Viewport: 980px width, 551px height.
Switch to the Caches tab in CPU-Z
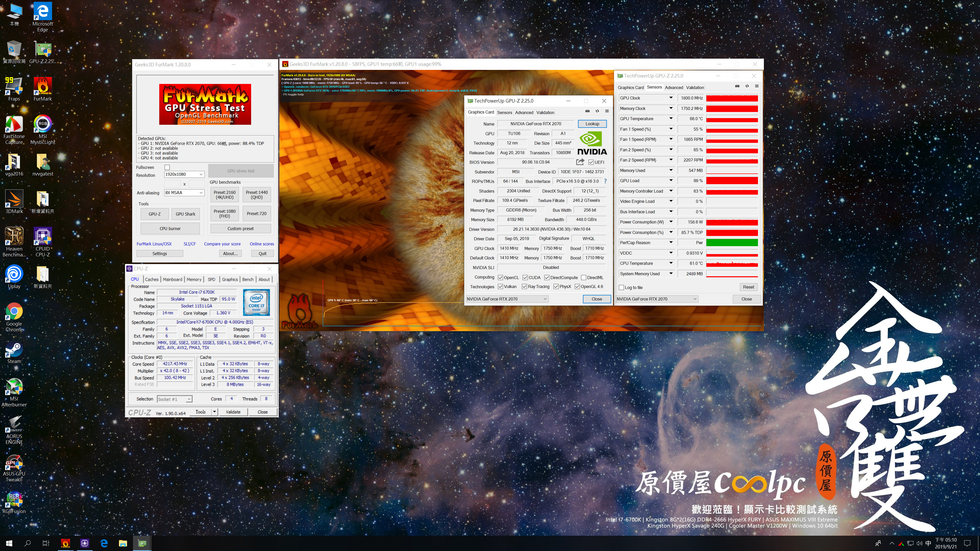click(x=151, y=279)
